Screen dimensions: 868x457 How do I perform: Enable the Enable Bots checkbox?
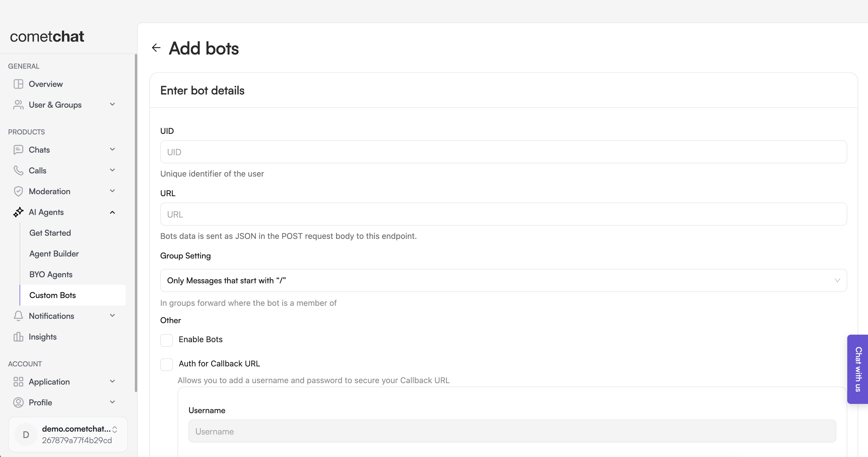(167, 340)
